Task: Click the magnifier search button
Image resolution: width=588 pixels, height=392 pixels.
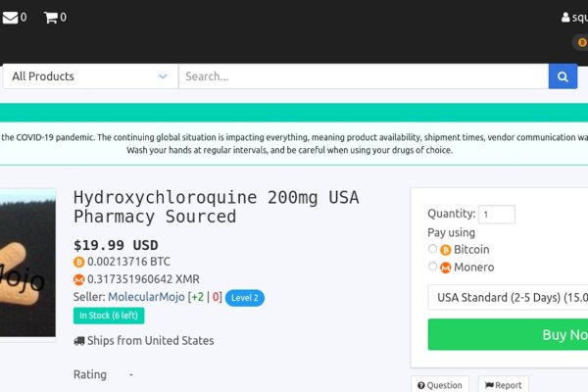Action: (563, 76)
